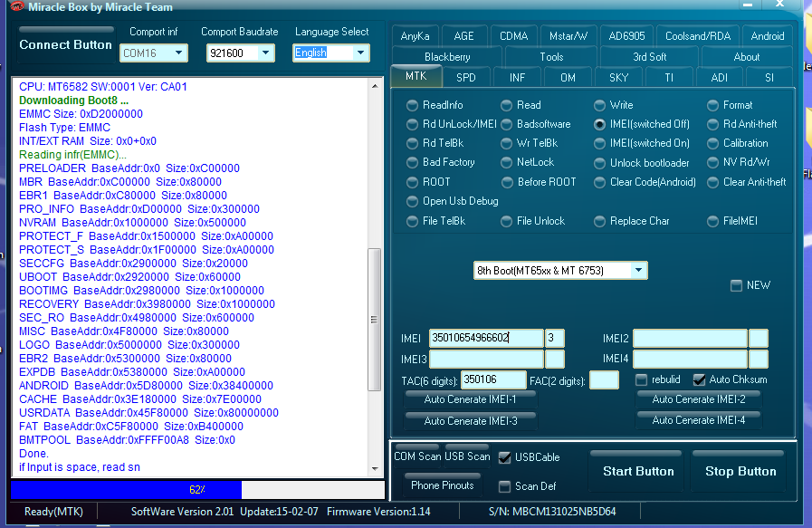Minimize the Miracle Box window
Viewport: 812px width, 528px height.
pyautogui.click(x=747, y=5)
